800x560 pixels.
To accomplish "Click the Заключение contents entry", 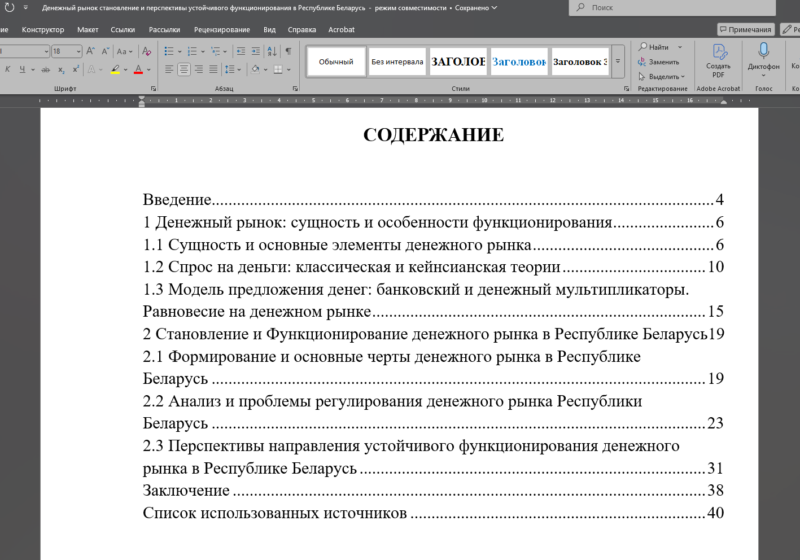I will [x=433, y=490].
